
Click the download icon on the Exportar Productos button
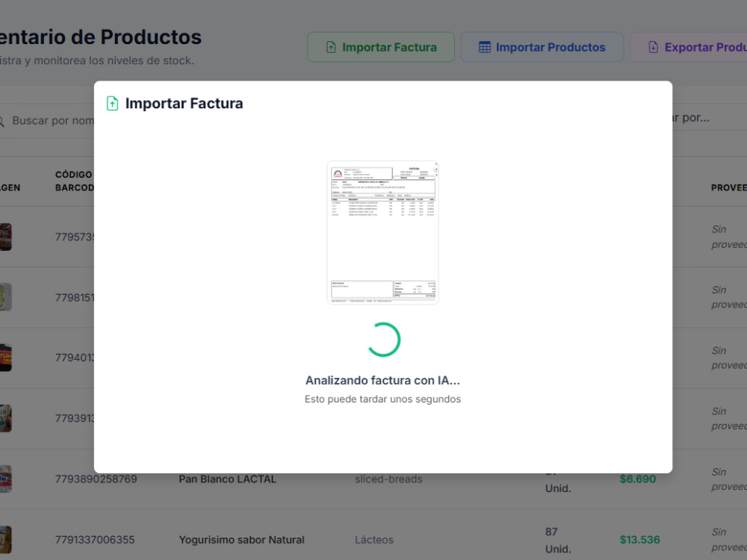click(653, 47)
